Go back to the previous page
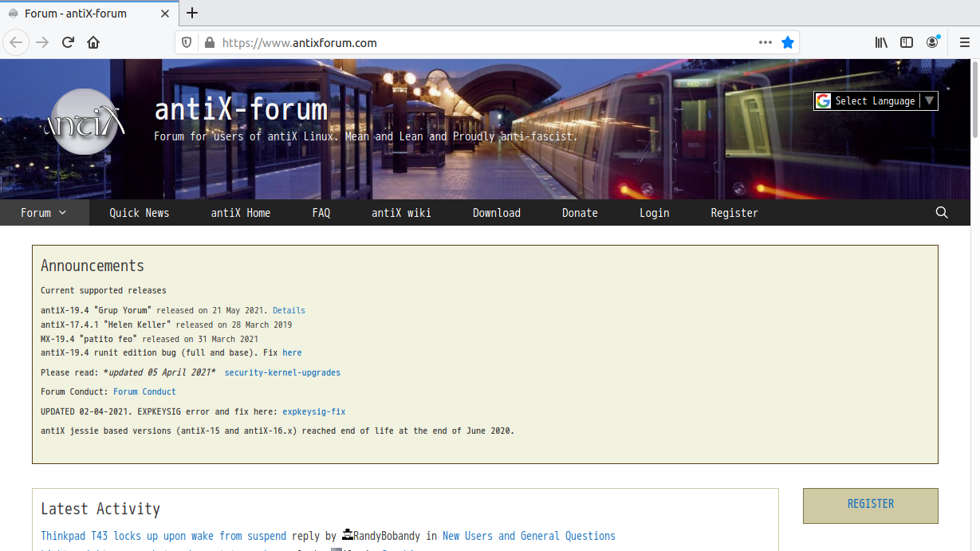The height and width of the screenshot is (551, 980). pyautogui.click(x=16, y=42)
